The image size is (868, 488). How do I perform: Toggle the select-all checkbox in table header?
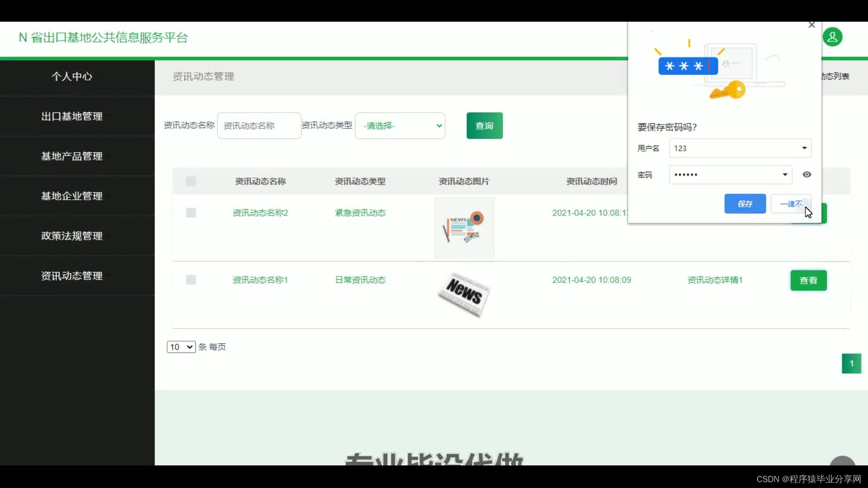(x=191, y=182)
